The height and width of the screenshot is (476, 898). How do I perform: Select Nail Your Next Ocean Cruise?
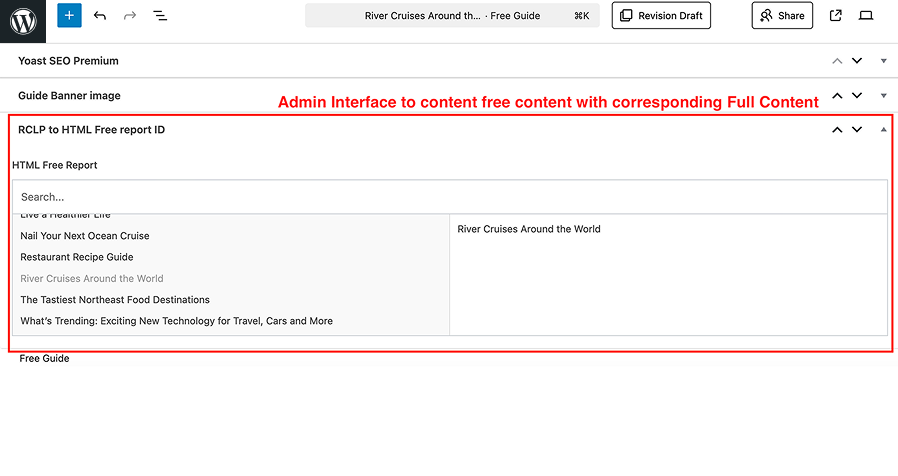tap(85, 236)
